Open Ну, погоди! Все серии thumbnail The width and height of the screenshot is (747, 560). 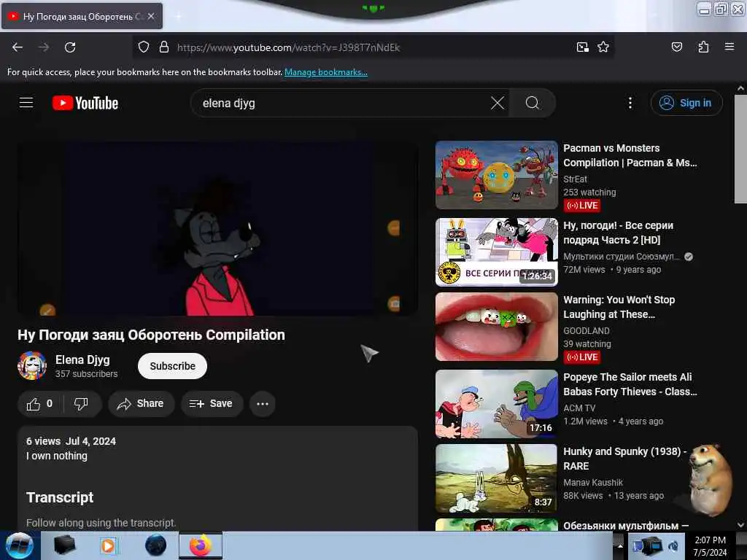tap(496, 252)
